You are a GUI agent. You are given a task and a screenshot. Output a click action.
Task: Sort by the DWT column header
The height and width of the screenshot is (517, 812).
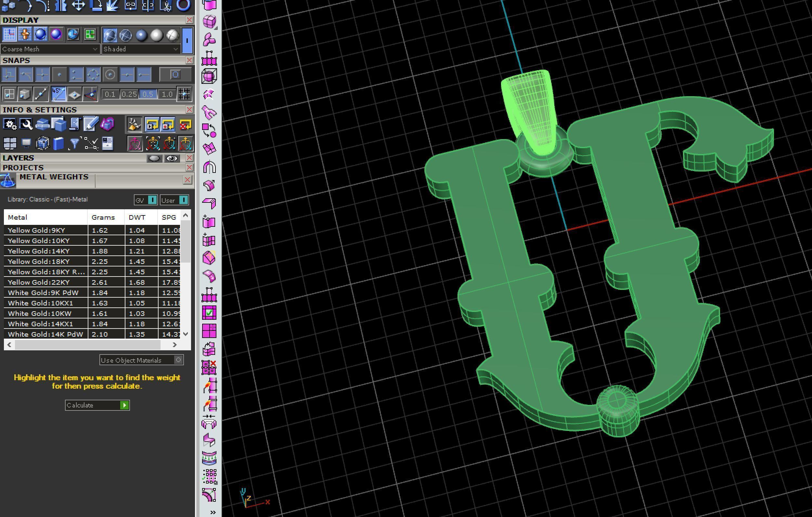coord(141,217)
